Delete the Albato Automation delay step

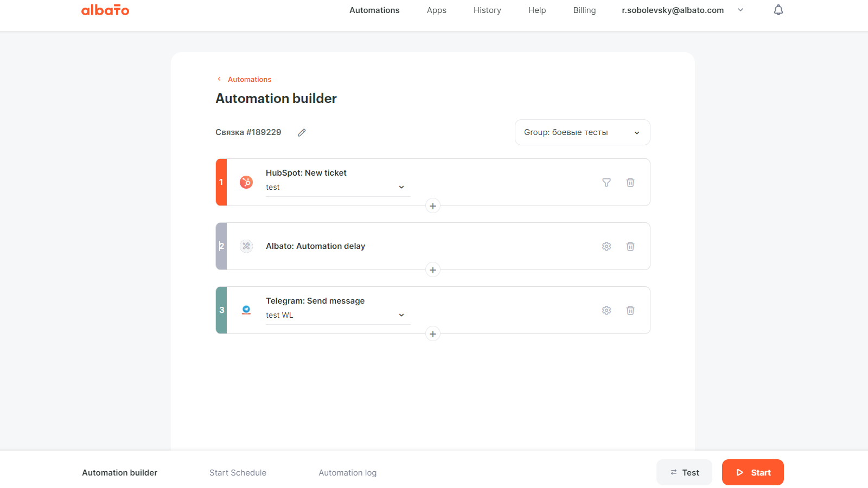630,247
